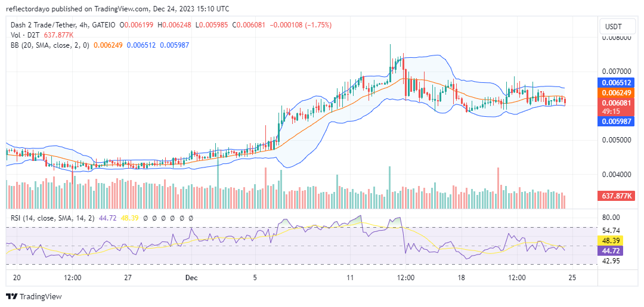
Task: Click the orange 0.006249 basis price label
Action: point(617,93)
